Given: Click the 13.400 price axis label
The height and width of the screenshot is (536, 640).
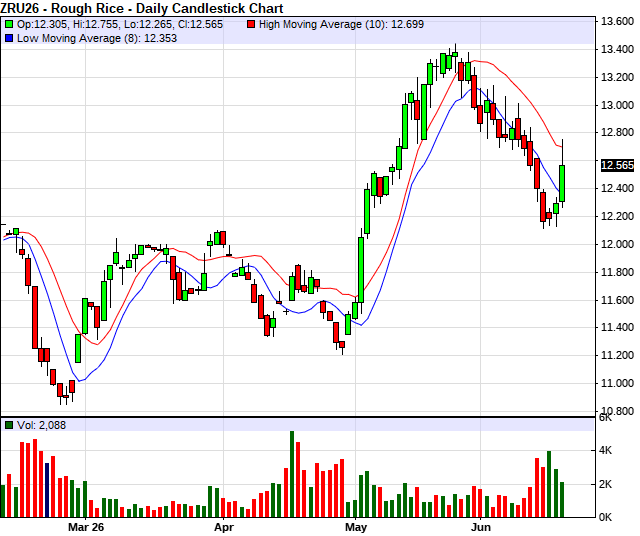Looking at the screenshot, I should (617, 49).
